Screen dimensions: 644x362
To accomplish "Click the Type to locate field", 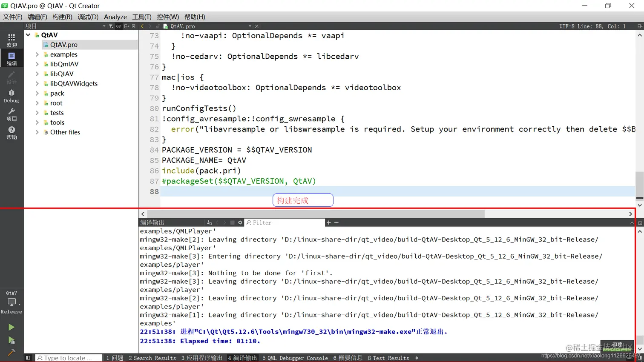I will pyautogui.click(x=69, y=358).
